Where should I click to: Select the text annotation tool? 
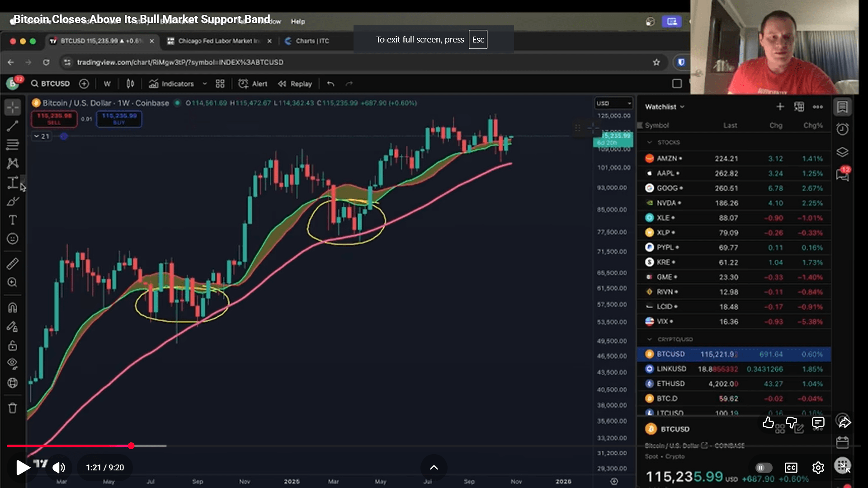[x=12, y=220]
